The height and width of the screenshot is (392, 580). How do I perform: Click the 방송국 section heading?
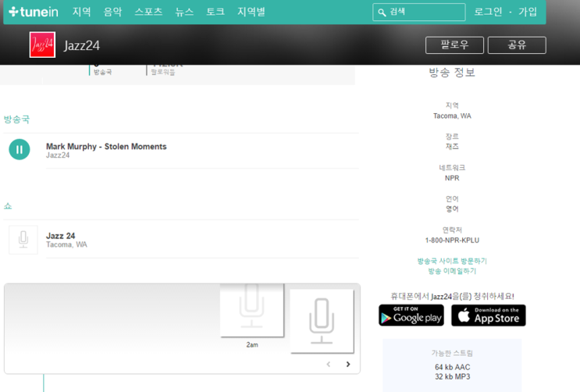(x=16, y=119)
